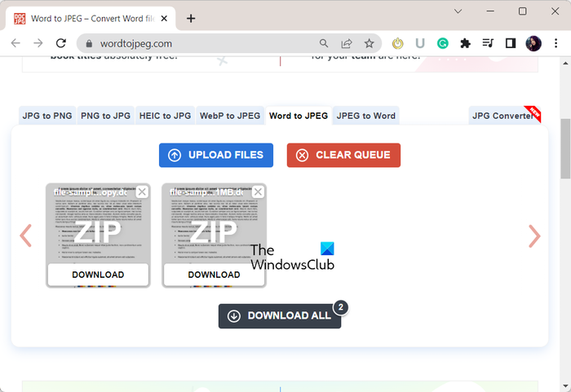
Task: Download the file-samp...1MB.dc ZIP
Action: (x=214, y=275)
